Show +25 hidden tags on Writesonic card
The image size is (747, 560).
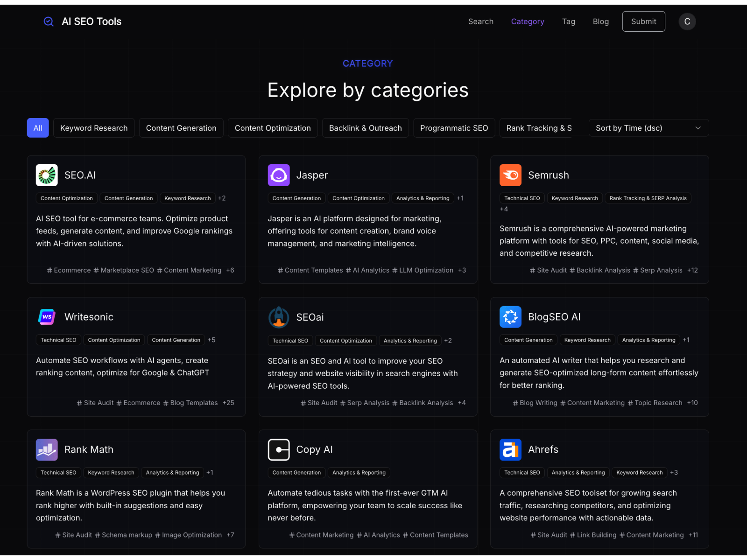click(228, 403)
